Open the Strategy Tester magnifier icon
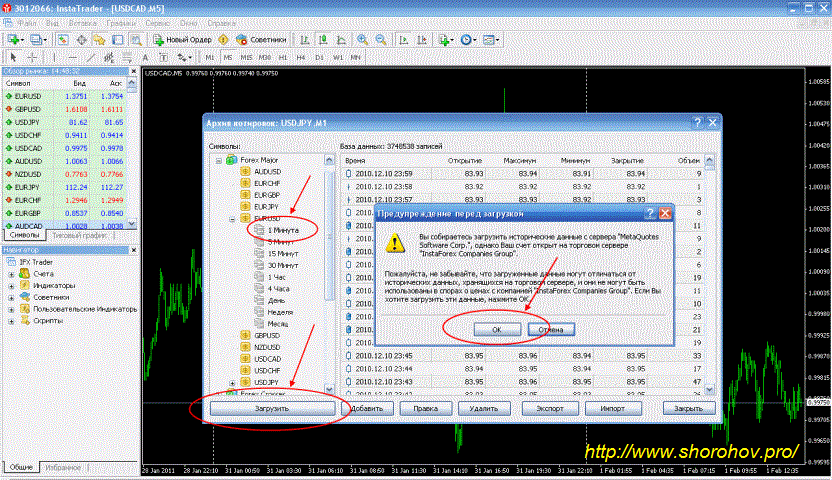 pyautogui.click(x=136, y=40)
